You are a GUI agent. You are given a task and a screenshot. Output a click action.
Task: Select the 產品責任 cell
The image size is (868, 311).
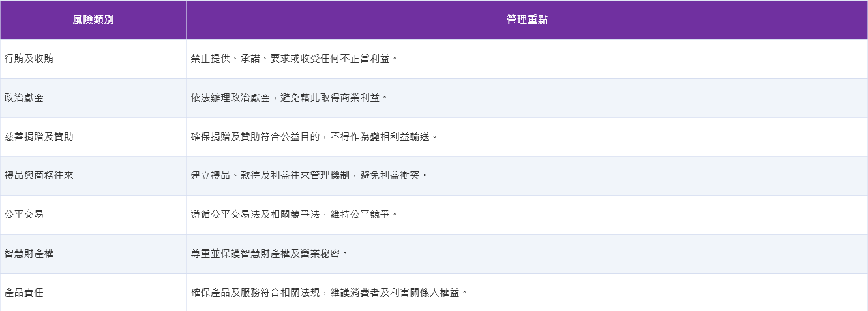click(x=93, y=292)
